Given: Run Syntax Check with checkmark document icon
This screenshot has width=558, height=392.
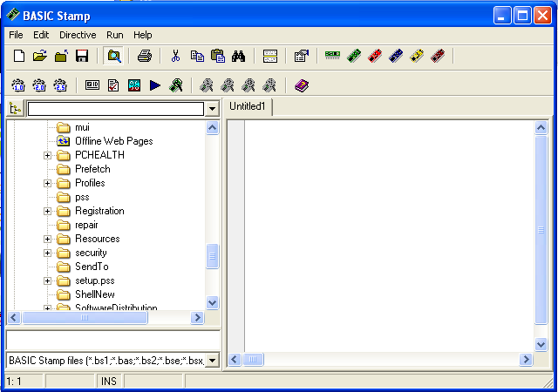Looking at the screenshot, I should [113, 85].
